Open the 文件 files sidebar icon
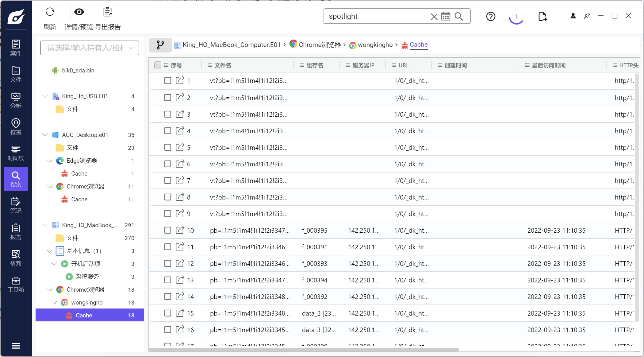This screenshot has height=357, width=644. click(x=16, y=74)
